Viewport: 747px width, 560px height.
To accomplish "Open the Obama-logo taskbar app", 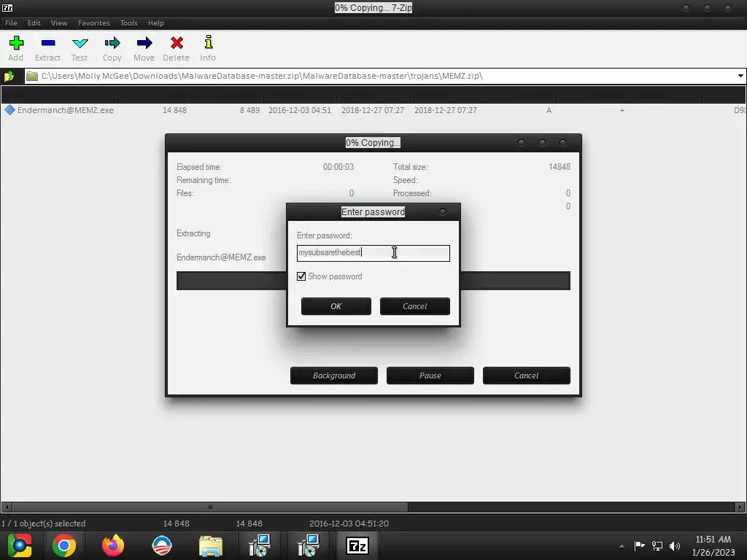I will tap(162, 545).
